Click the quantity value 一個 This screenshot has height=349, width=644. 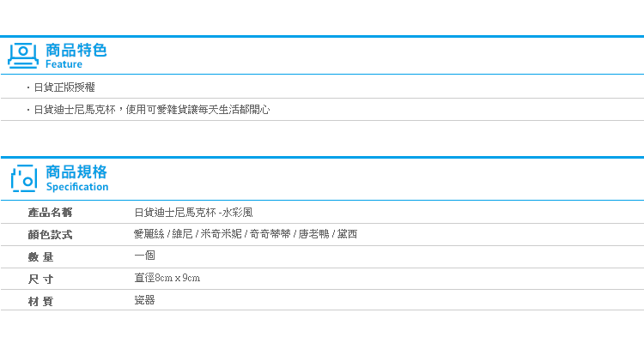tap(144, 256)
